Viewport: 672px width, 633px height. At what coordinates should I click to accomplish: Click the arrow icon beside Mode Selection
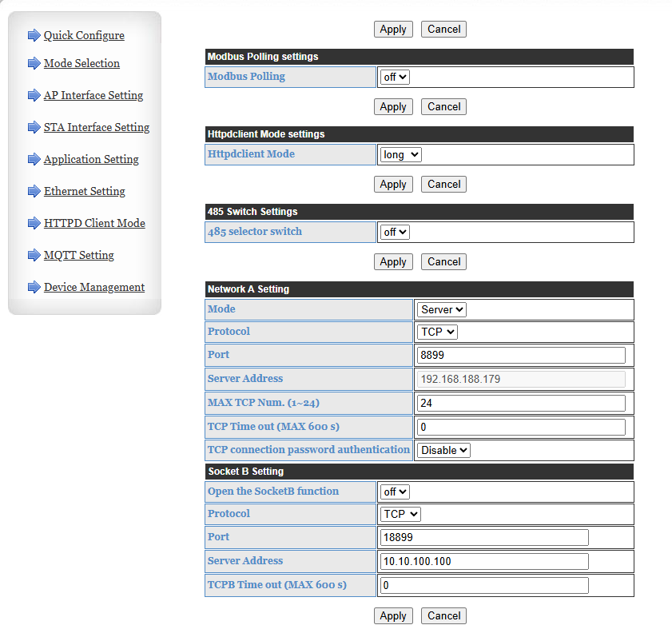point(33,63)
